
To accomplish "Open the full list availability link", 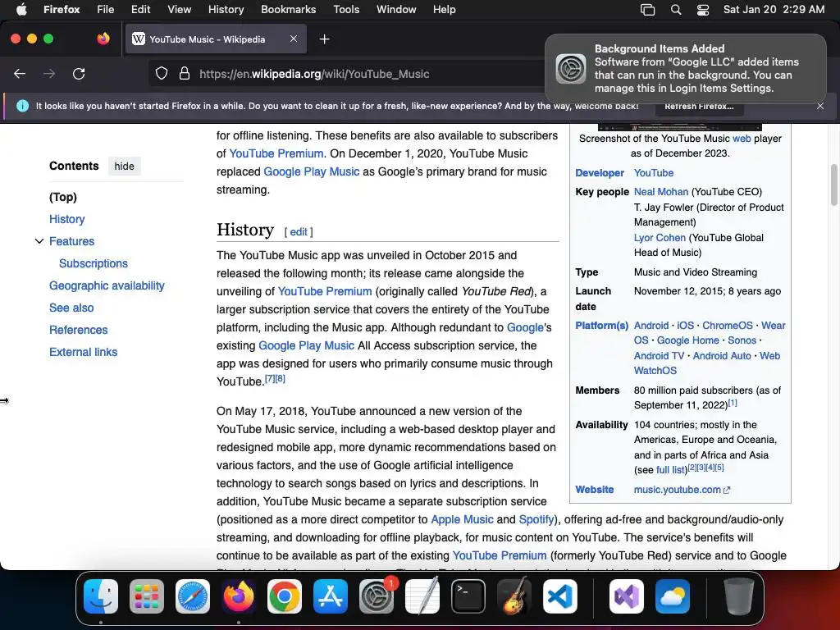I will pyautogui.click(x=671, y=470).
